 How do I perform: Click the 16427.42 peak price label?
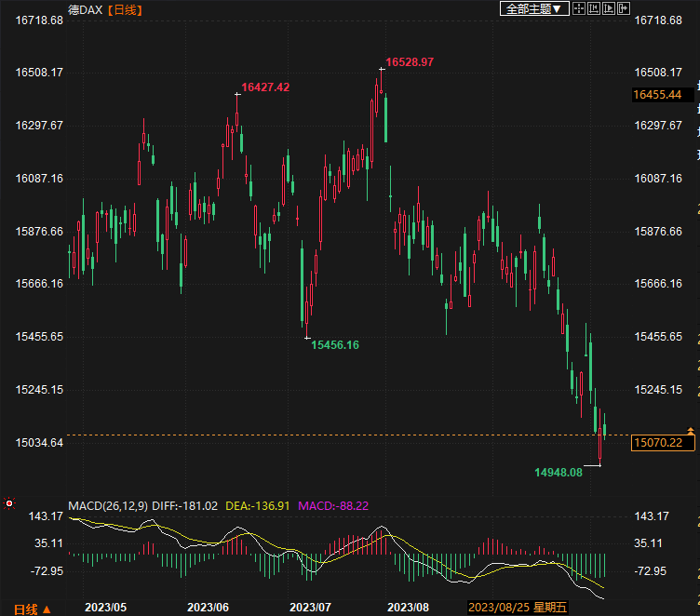pos(265,87)
